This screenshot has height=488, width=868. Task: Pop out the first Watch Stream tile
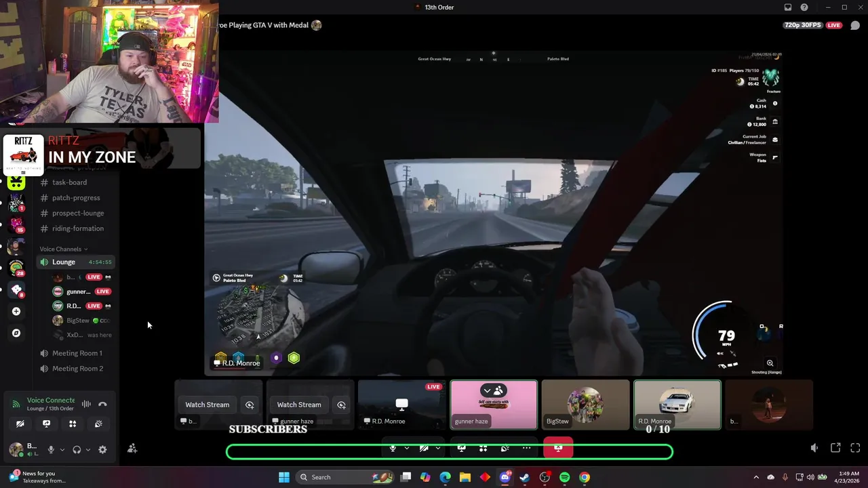(x=250, y=405)
